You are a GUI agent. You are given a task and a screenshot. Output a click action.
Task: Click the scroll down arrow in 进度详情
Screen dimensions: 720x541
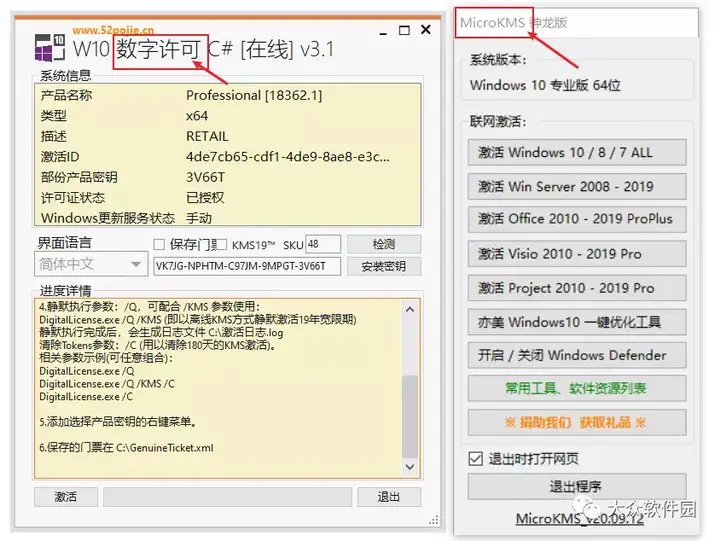pos(410,467)
